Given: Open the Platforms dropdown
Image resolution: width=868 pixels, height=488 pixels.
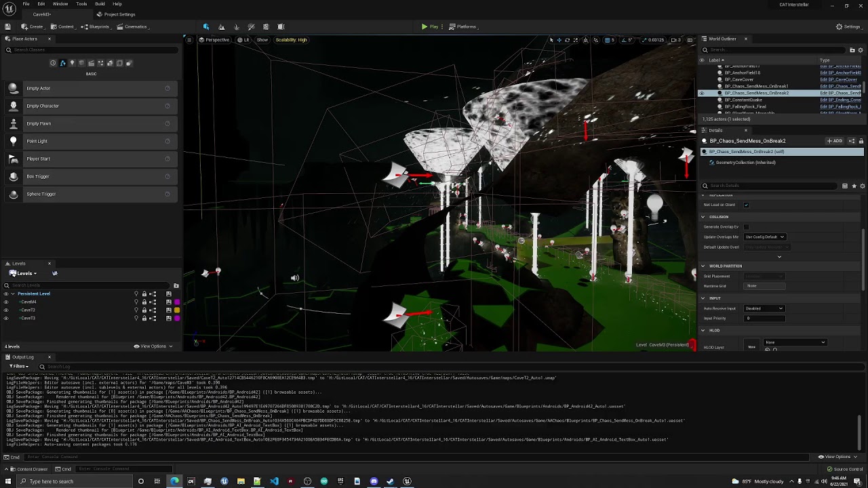Looking at the screenshot, I should [464, 26].
